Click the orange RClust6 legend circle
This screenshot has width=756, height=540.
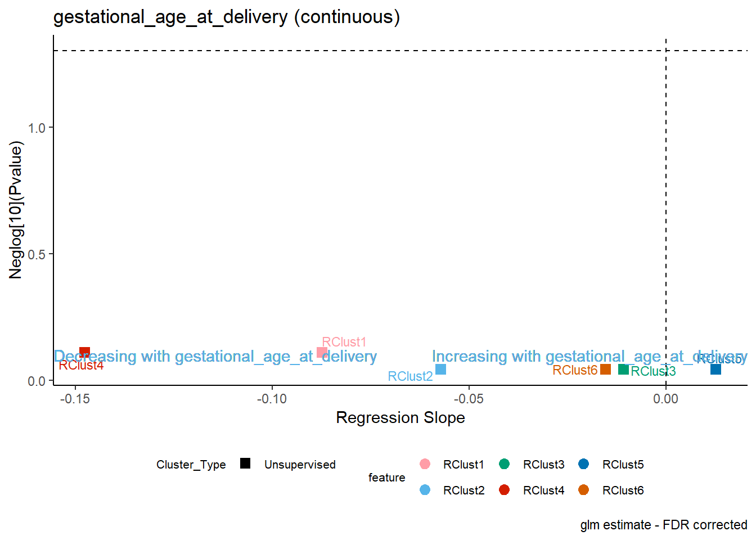[583, 490]
